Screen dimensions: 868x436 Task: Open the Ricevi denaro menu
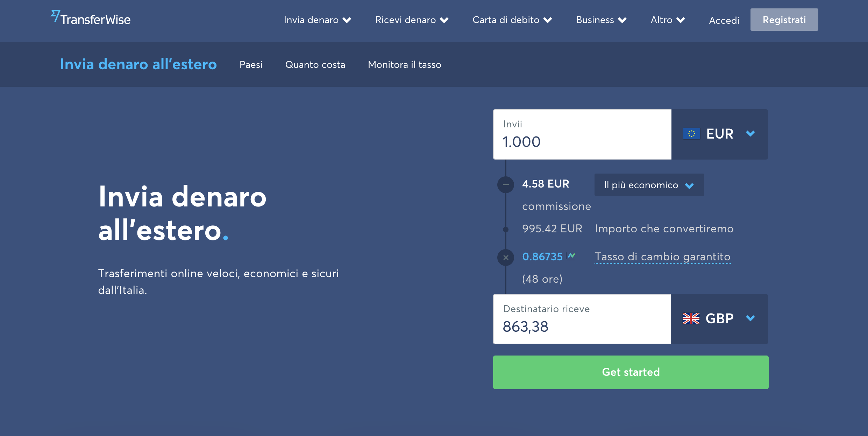click(412, 20)
